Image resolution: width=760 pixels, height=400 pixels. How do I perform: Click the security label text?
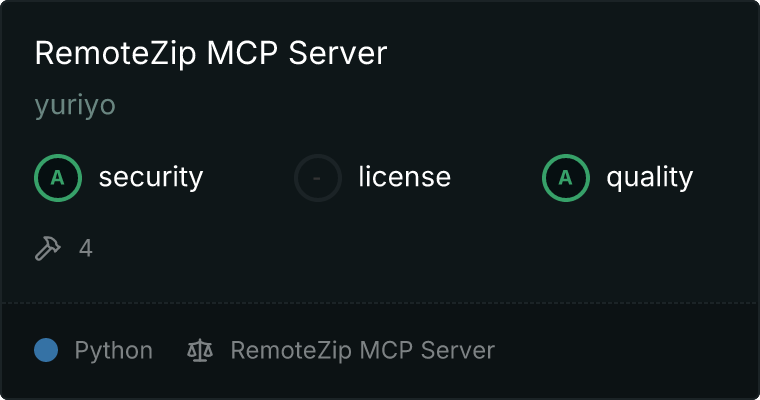click(x=151, y=177)
